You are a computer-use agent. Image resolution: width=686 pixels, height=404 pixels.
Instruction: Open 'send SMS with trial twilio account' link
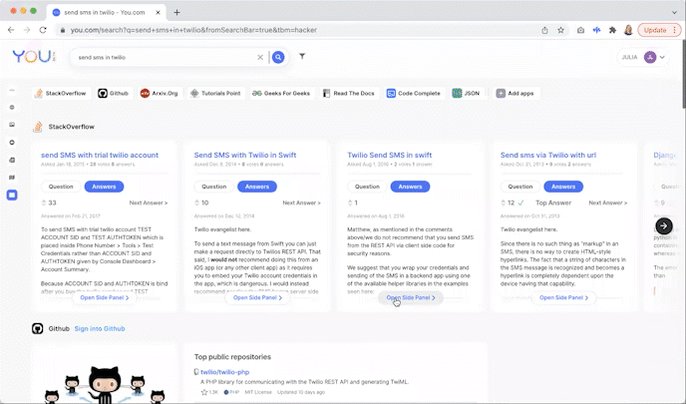click(100, 155)
